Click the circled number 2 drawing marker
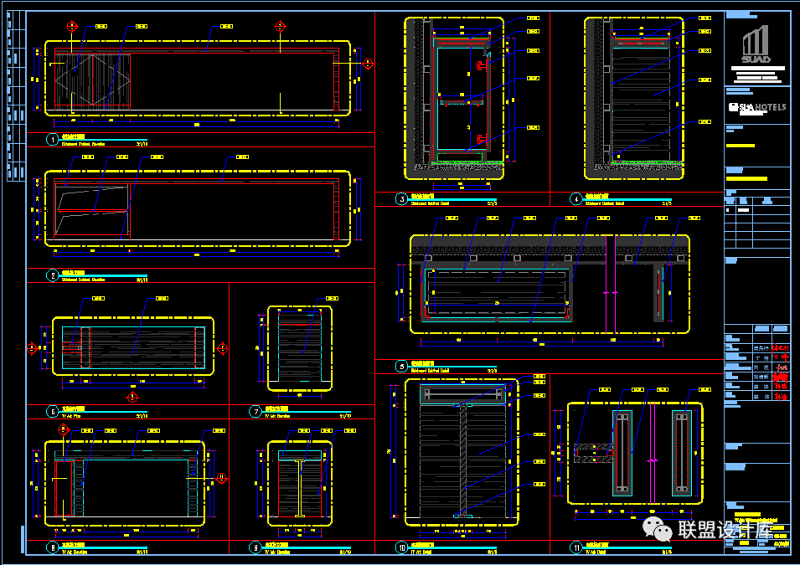800x565 pixels. click(x=52, y=274)
